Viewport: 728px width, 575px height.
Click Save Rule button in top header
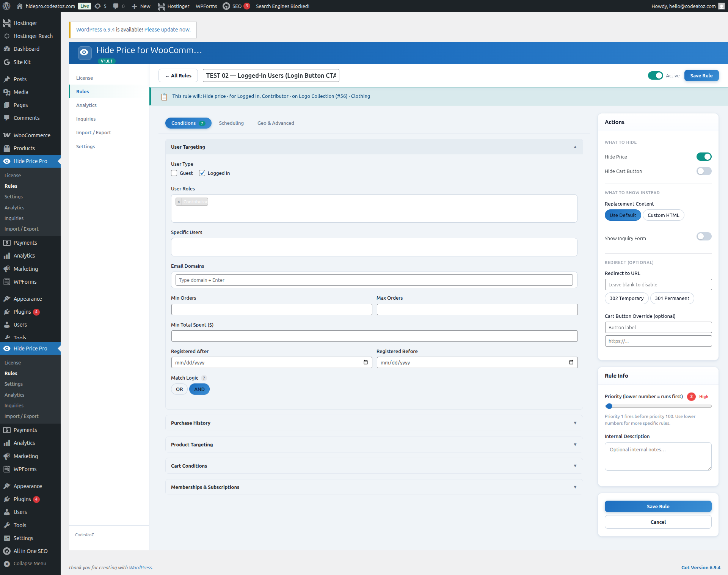coord(701,75)
